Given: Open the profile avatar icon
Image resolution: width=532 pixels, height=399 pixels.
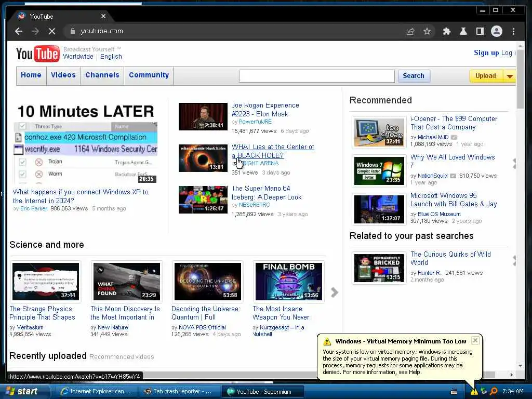Looking at the screenshot, I should tap(496, 31).
